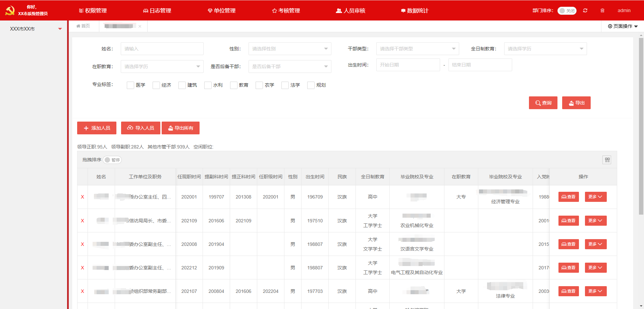
Task: Open 页面操作 dropdown menu
Action: 623,26
